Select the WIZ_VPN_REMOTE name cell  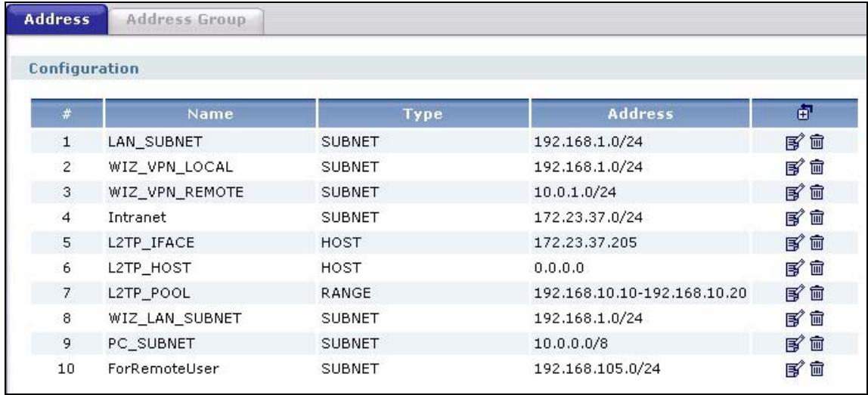pyautogui.click(x=209, y=193)
